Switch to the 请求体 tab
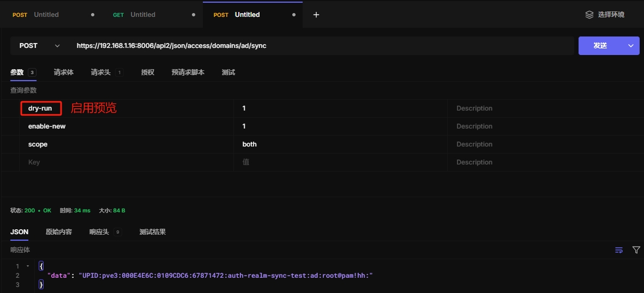The width and height of the screenshot is (644, 293). pos(63,72)
